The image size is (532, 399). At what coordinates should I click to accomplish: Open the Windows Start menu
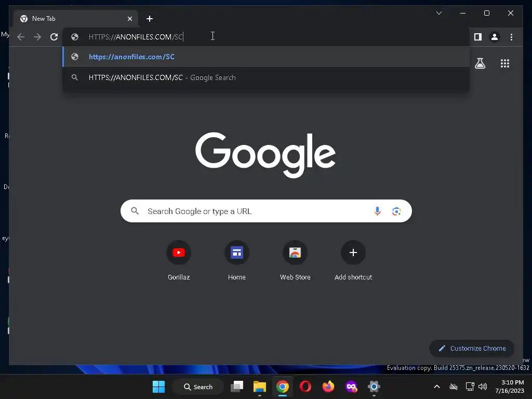tap(158, 387)
